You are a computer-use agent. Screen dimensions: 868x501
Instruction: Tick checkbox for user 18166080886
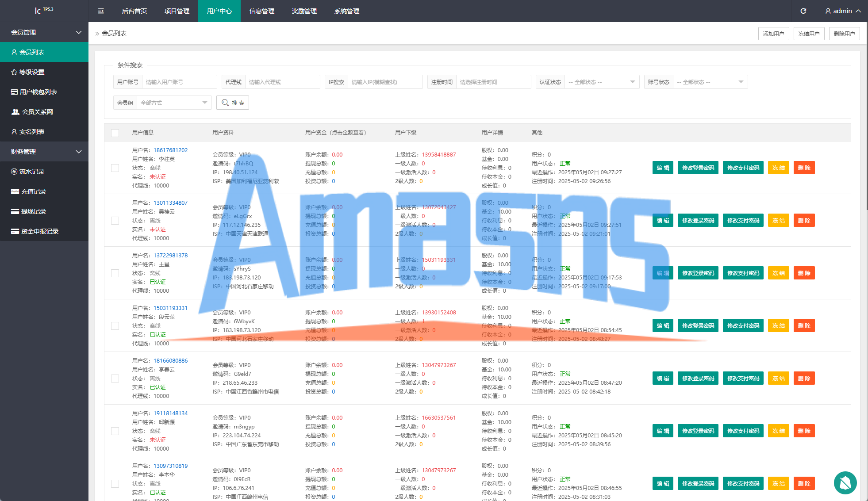115,379
